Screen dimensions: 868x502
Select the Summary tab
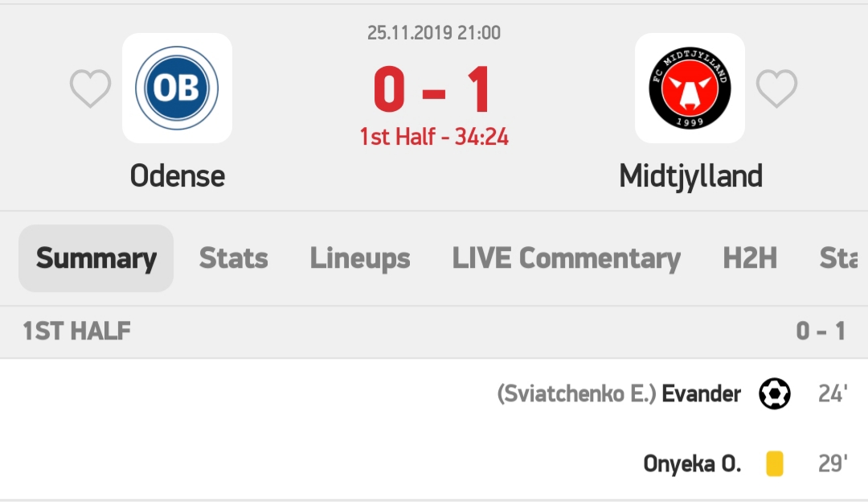(96, 258)
